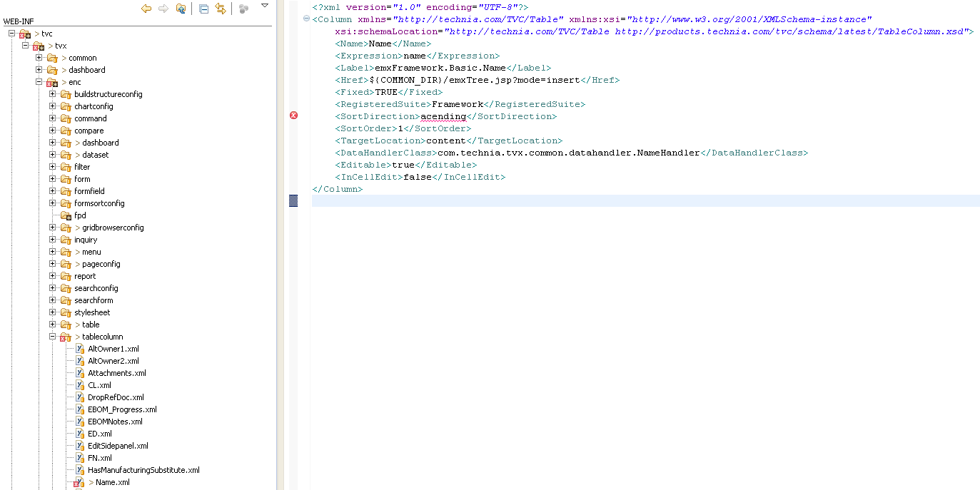Open AltOwner1.xml file
This screenshot has height=490, width=980.
coord(113,349)
